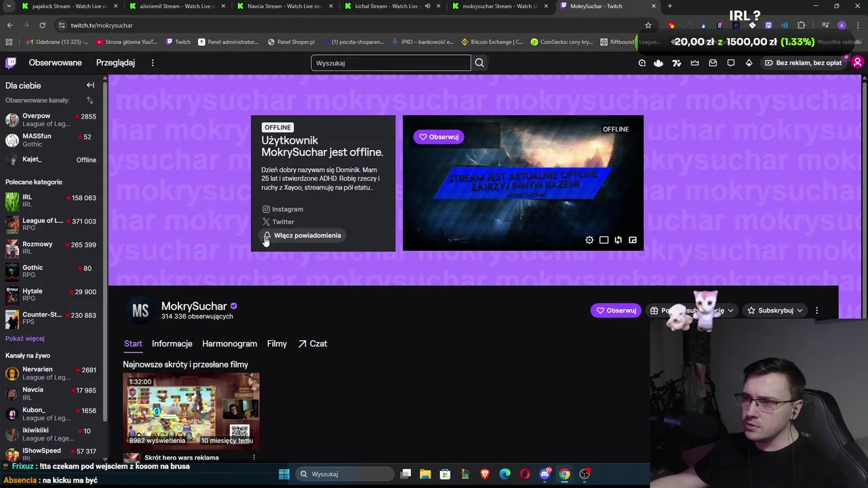Open Nervarien live channel in the sidebar
Image resolution: width=868 pixels, height=488 pixels.
click(x=52, y=373)
